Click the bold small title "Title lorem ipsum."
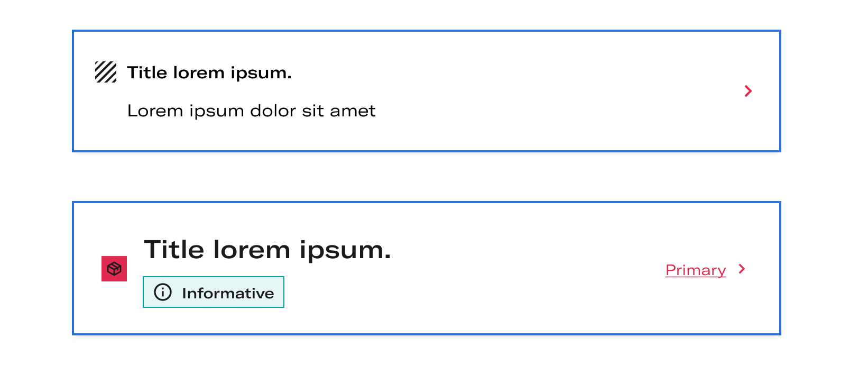The height and width of the screenshot is (383, 868). tap(209, 72)
